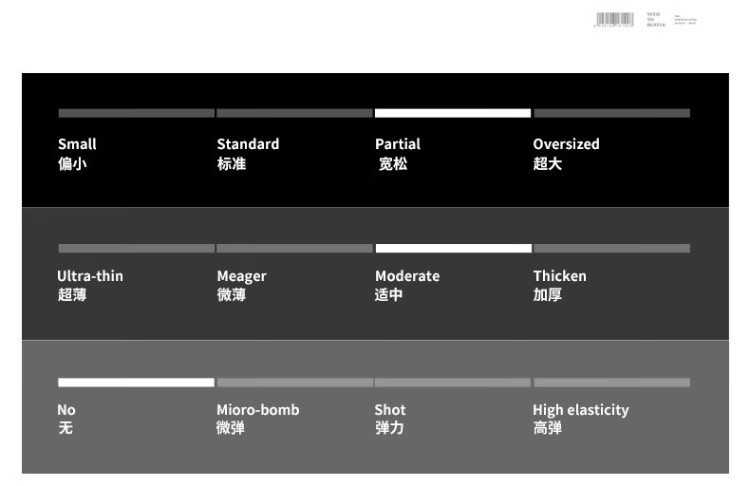Select the Small size bar segment

[x=136, y=113]
